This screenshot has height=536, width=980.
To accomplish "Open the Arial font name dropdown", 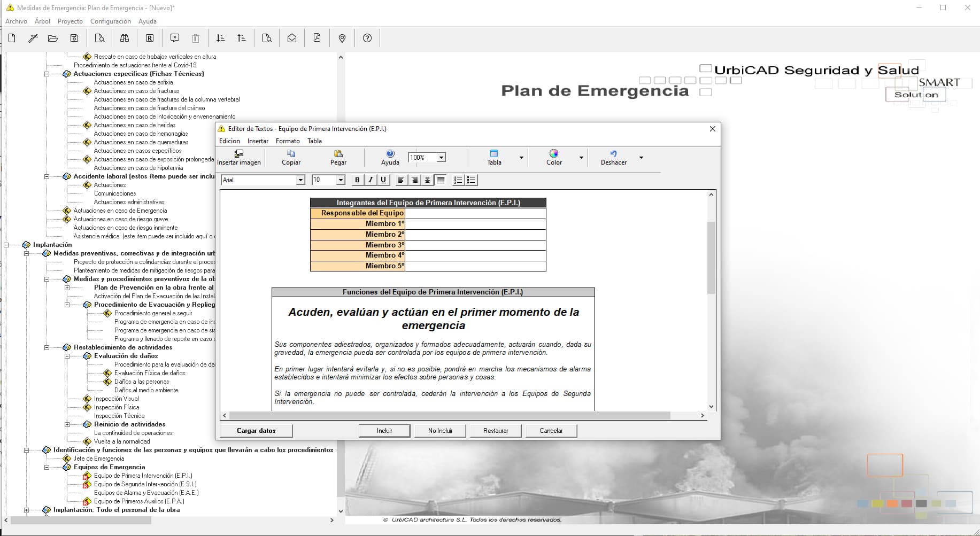I will 300,180.
